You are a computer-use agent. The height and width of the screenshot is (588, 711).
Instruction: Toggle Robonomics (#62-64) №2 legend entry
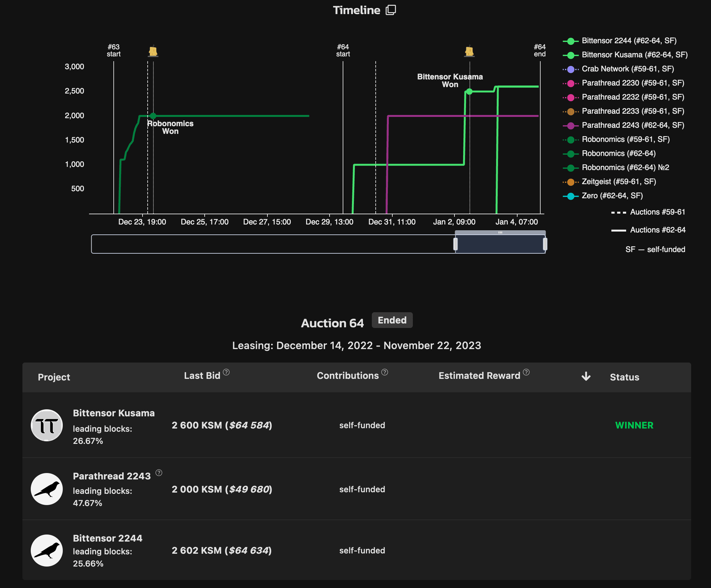616,167
